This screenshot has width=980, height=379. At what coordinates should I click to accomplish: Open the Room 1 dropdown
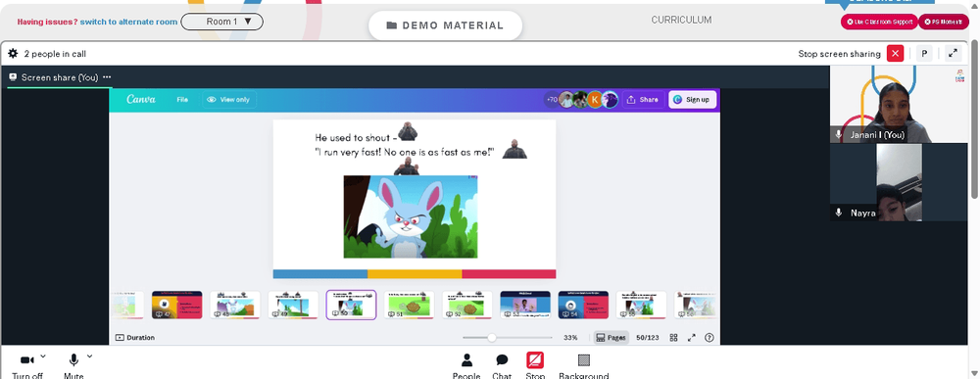(221, 22)
